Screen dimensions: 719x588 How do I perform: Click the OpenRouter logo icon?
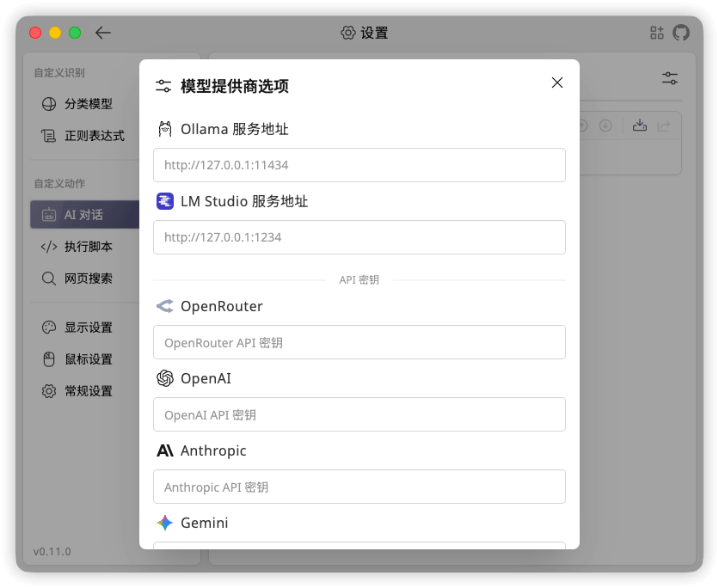click(x=165, y=306)
